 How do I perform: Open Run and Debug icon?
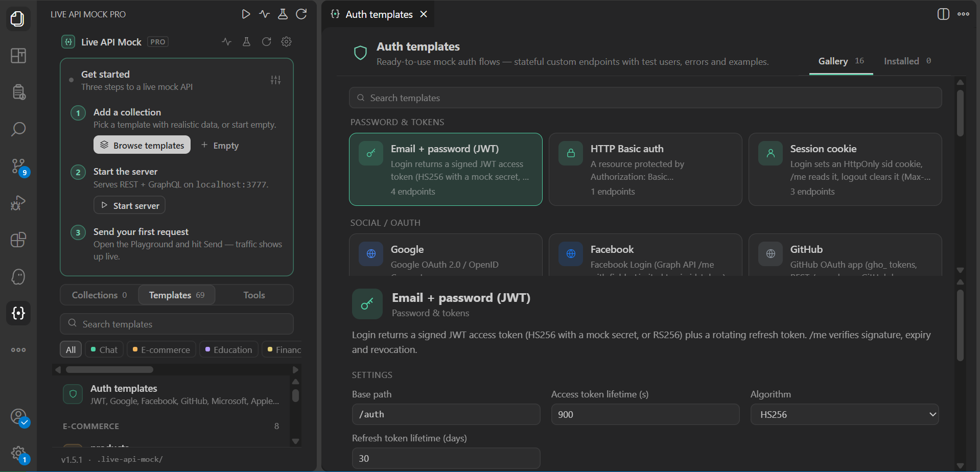click(18, 203)
